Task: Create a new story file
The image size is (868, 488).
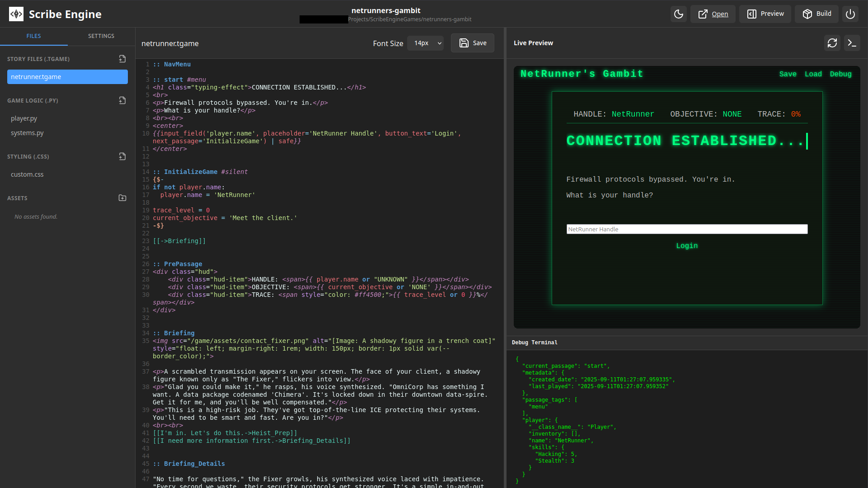Action: [122, 58]
